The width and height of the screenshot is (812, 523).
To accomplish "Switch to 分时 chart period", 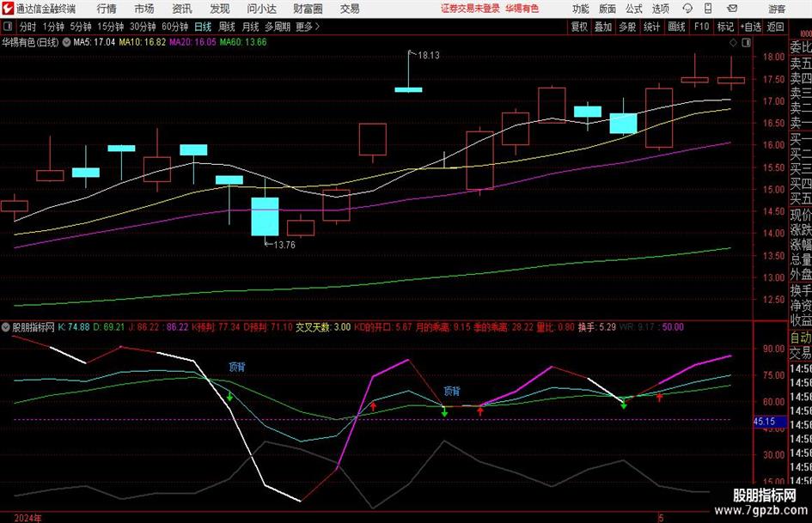I will (28, 27).
